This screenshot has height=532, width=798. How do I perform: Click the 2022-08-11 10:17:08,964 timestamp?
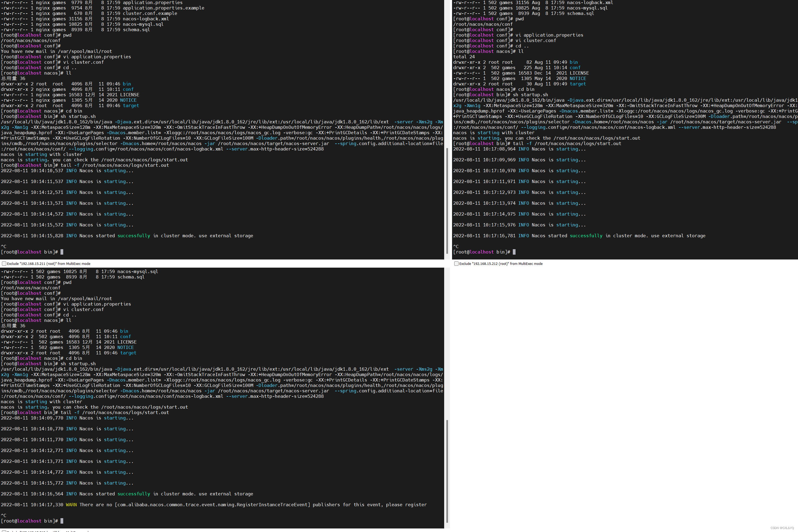[x=484, y=149]
